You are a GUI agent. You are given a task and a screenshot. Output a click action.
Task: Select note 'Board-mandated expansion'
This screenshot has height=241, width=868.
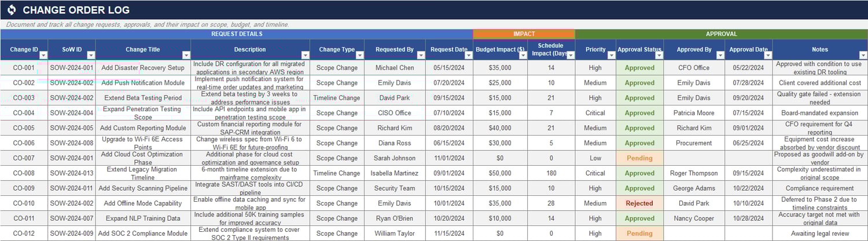coord(819,113)
